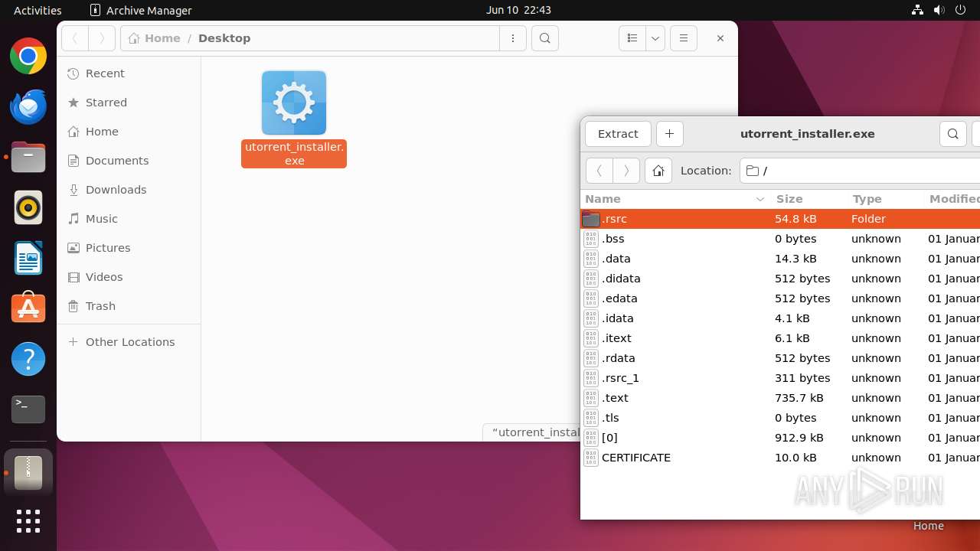Add files with the plus button
This screenshot has width=980, height=551.
tap(669, 134)
